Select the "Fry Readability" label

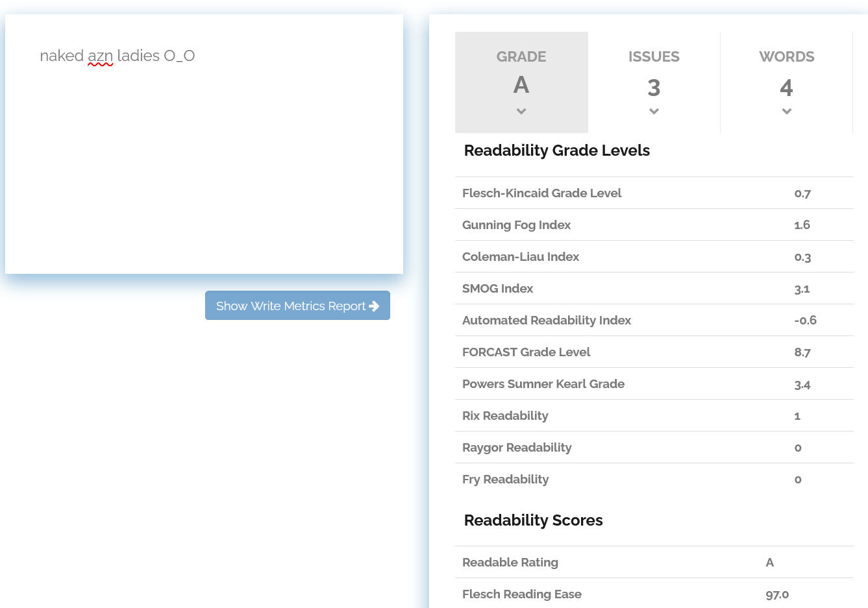(505, 479)
